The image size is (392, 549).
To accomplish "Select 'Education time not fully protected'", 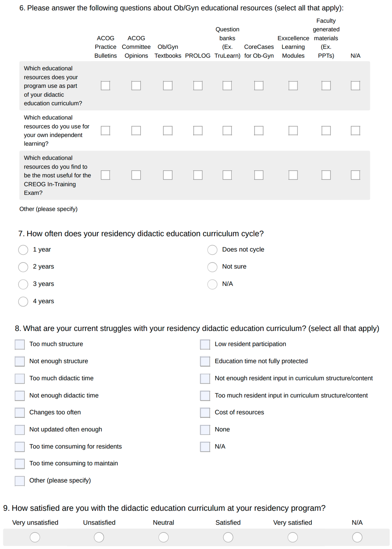I will click(205, 361).
